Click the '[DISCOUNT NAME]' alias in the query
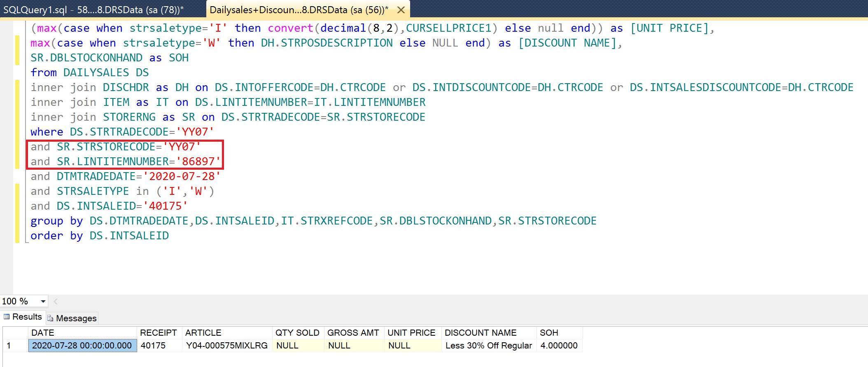868x367 pixels. 567,43
